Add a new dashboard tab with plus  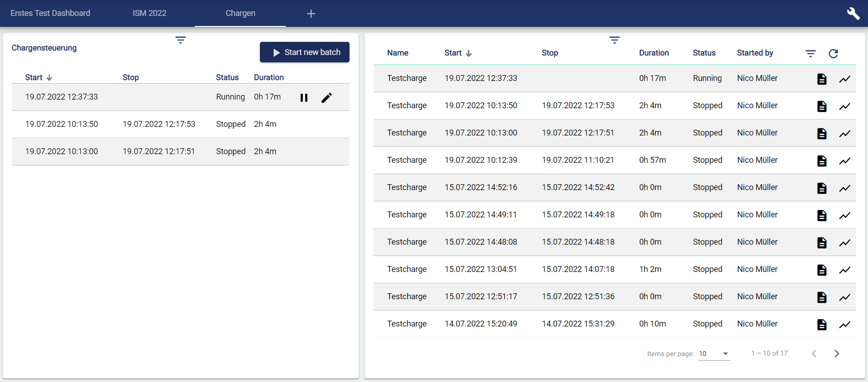coord(311,14)
